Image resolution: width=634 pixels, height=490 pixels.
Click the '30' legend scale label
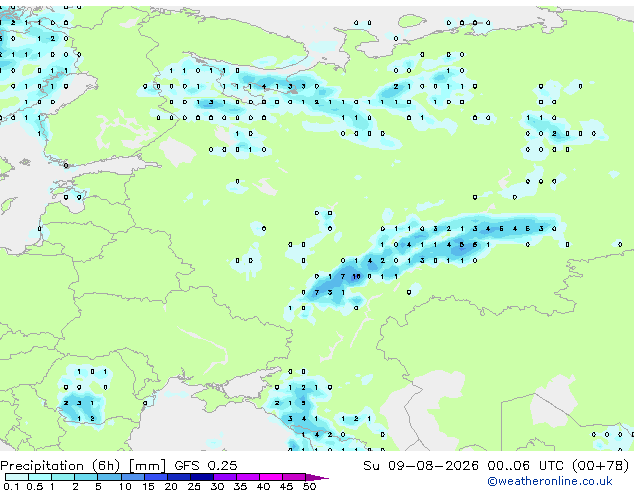(217, 486)
